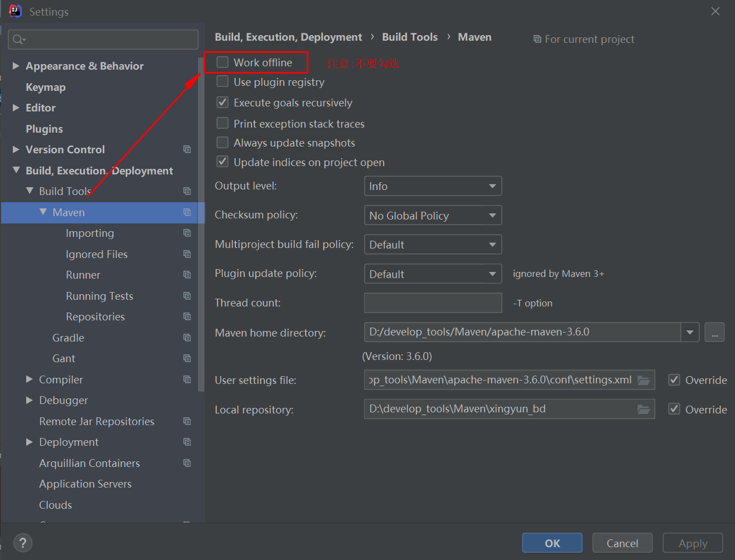
Task: Collapse the Maven tree node
Action: pos(43,212)
